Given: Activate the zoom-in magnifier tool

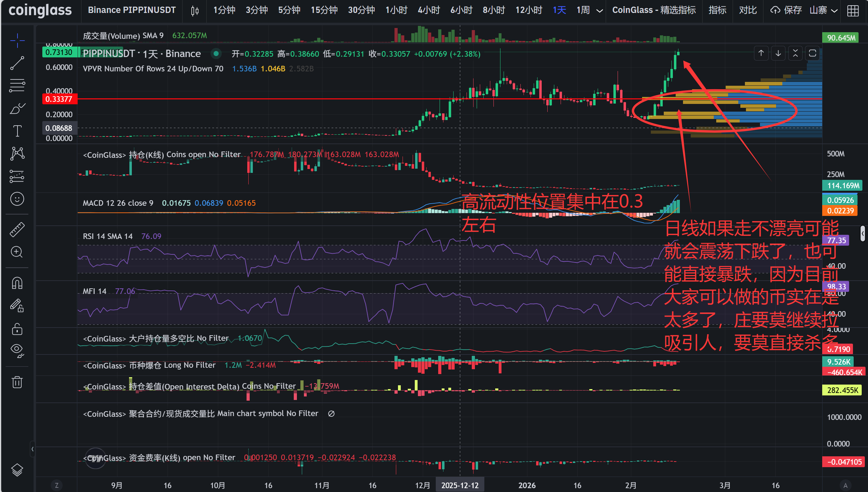Looking at the screenshot, I should point(17,252).
